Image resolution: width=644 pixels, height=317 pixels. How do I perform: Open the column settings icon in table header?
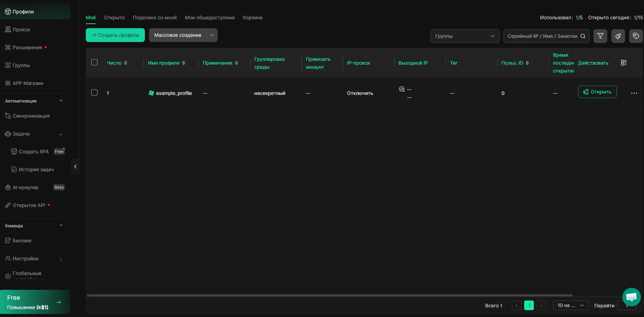(624, 63)
